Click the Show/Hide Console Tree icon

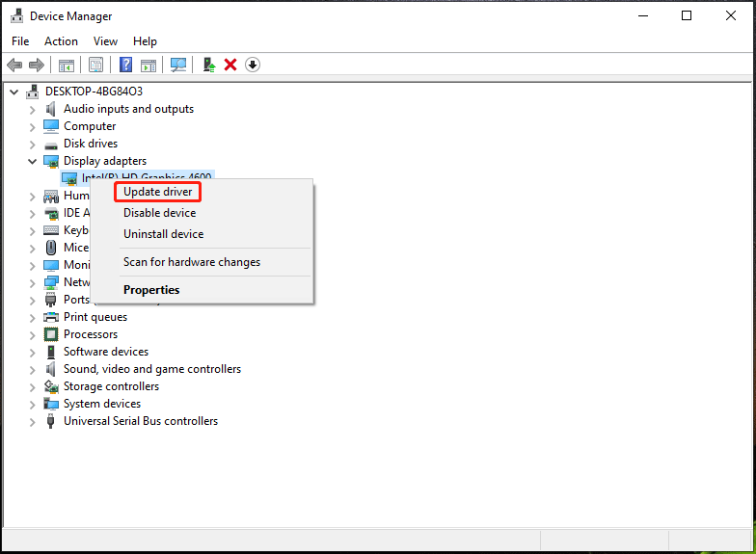coord(67,65)
